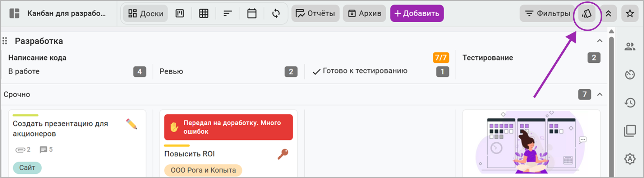Screen dimensions: 644x178
Task: Open the Отчёты tab
Action: click(x=315, y=14)
